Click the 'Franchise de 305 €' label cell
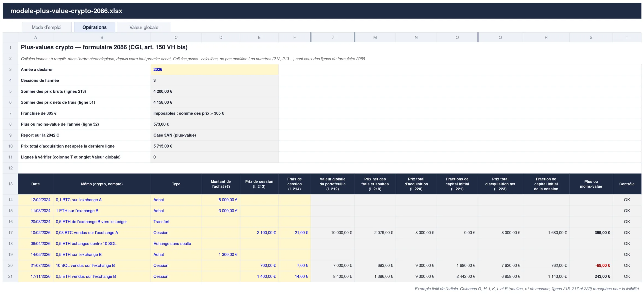Image resolution: width=644 pixels, height=294 pixels. (x=84, y=113)
